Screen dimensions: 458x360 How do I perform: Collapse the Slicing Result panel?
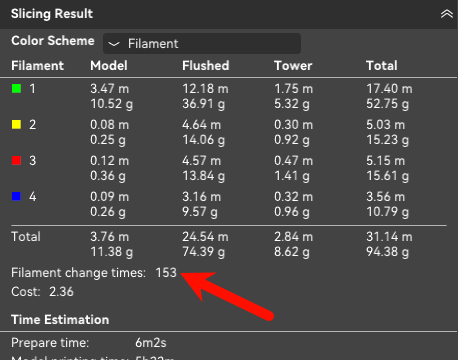click(x=447, y=14)
